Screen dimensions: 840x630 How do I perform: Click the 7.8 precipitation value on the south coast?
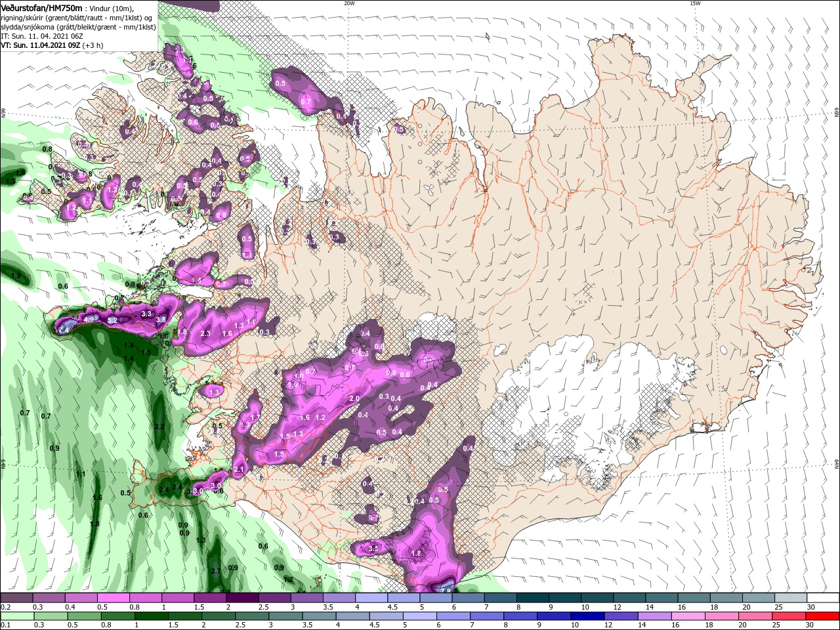[444, 591]
